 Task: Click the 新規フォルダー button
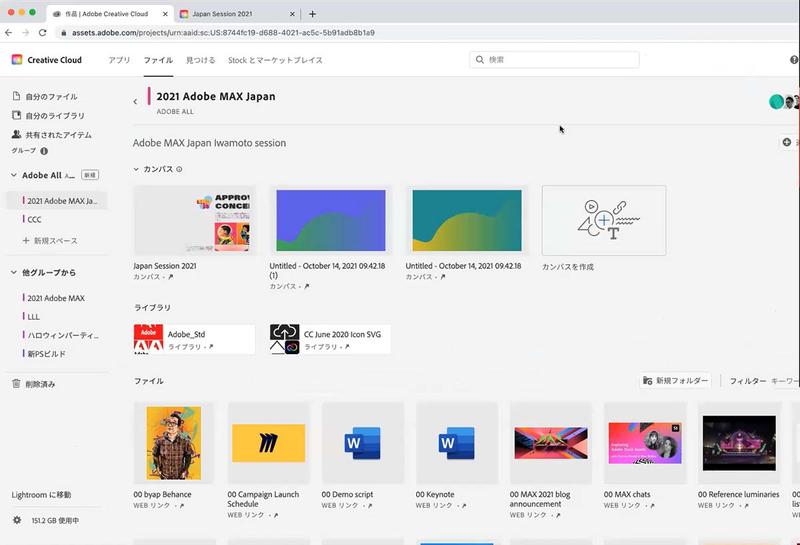click(677, 381)
